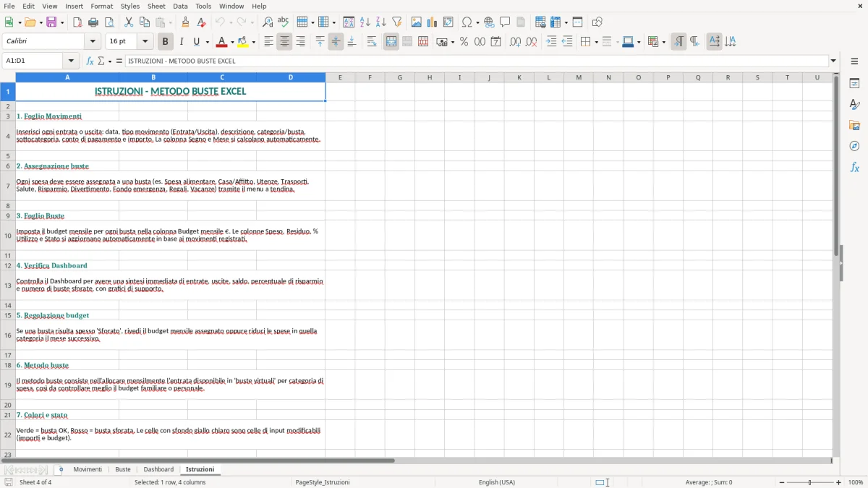Click the Export as PDF icon
The height and width of the screenshot is (488, 868).
[x=77, y=22]
